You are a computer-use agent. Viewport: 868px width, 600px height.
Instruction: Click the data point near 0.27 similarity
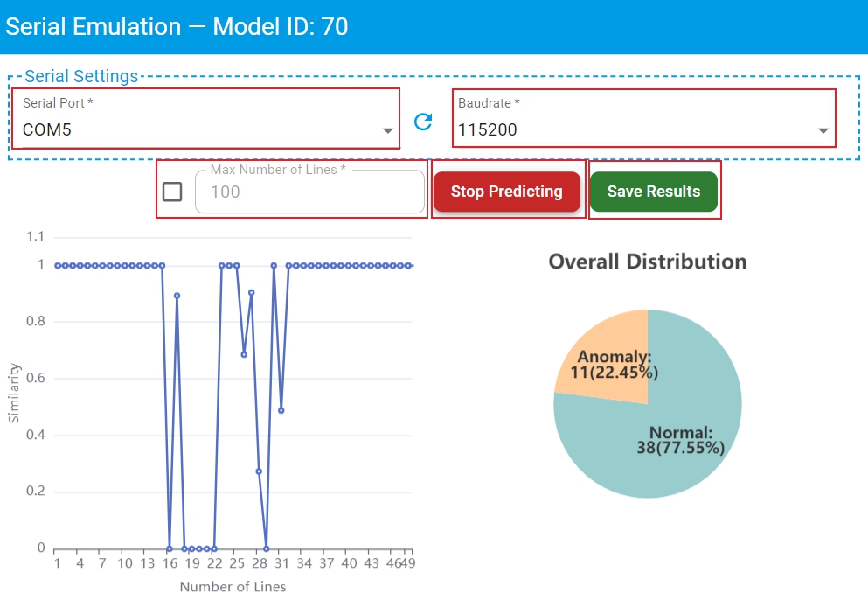[259, 471]
